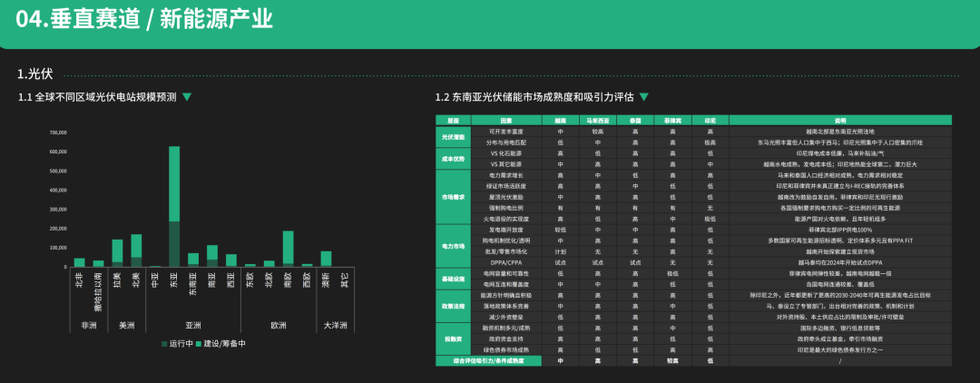Click the 马来西亚 column header in the table
980x383 pixels.
[597, 120]
